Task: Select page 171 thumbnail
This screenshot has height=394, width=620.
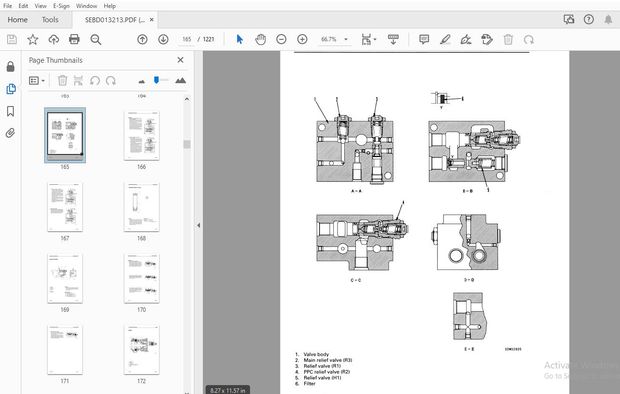Action: click(65, 350)
